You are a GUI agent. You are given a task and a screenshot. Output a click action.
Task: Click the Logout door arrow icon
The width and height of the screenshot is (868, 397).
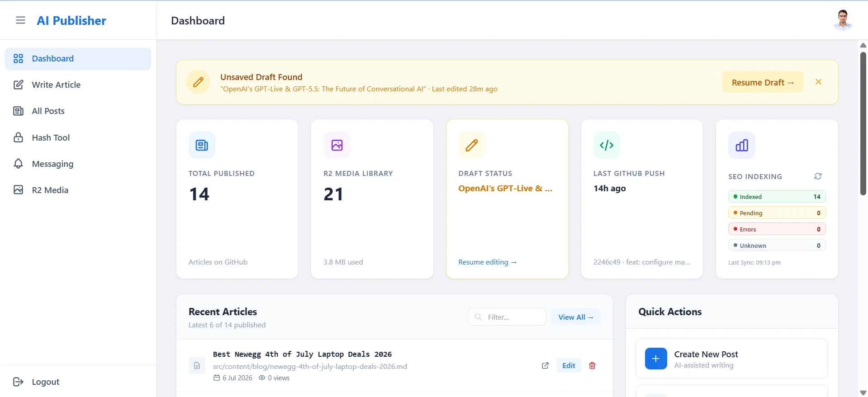pyautogui.click(x=18, y=382)
